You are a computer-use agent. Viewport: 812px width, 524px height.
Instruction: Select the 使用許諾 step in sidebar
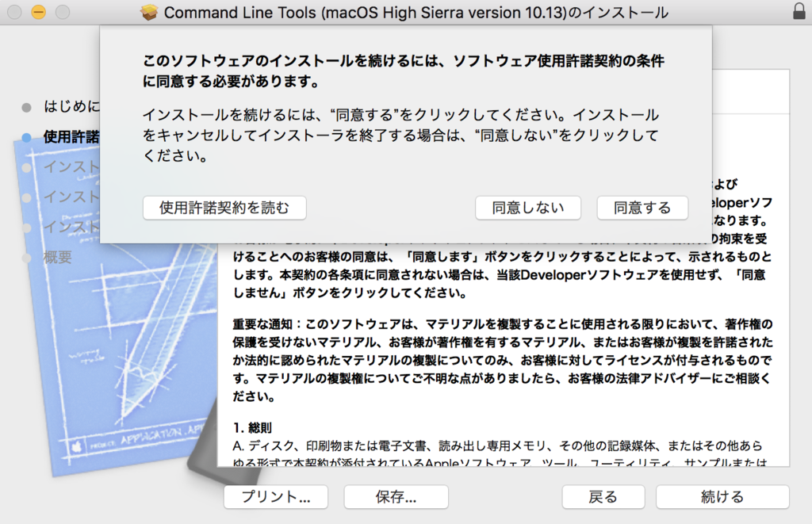pyautogui.click(x=71, y=136)
